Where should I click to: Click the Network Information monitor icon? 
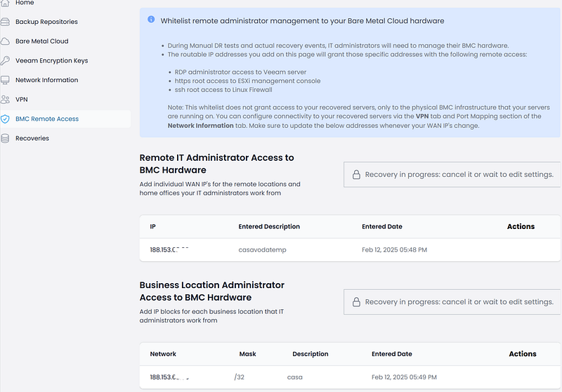[x=6, y=80]
